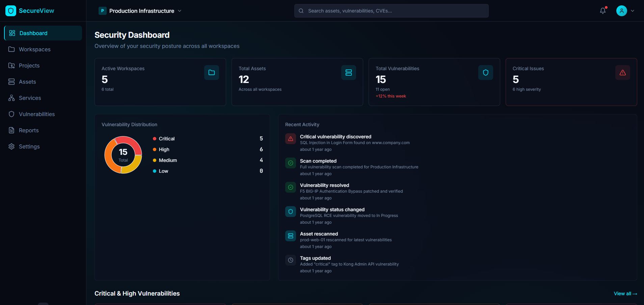Click the clock icon beside Tags updated
The height and width of the screenshot is (305, 644).
tap(291, 260)
